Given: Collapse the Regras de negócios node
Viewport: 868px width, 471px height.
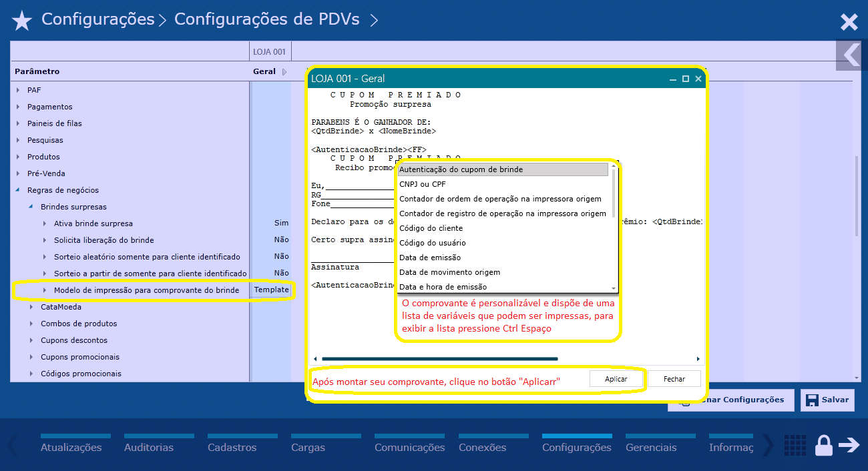Looking at the screenshot, I should (18, 190).
